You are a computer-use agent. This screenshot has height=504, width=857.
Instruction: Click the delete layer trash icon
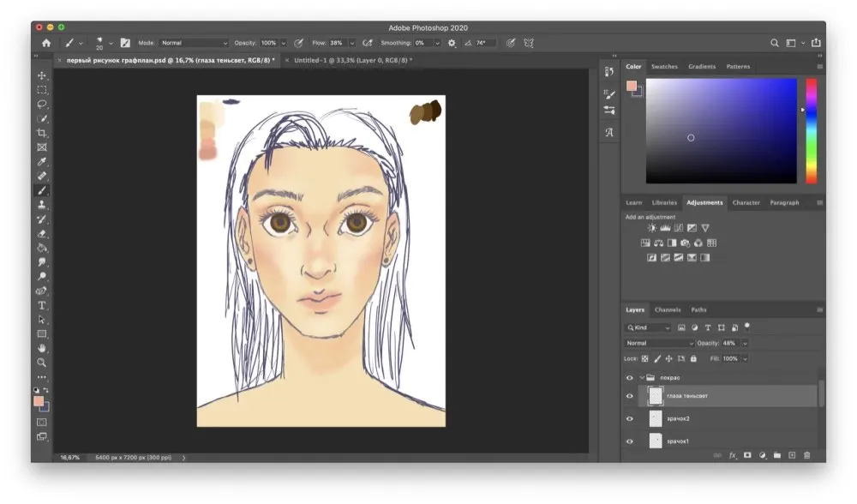(x=806, y=455)
